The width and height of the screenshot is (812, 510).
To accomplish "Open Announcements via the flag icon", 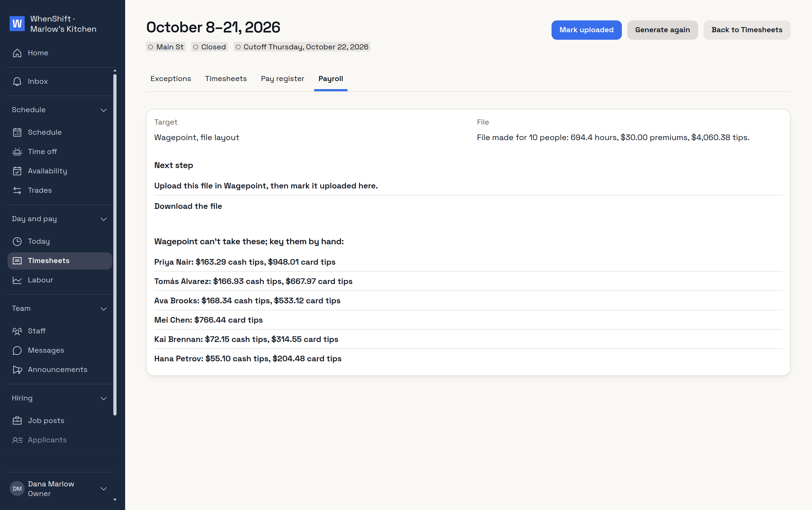I will (x=17, y=370).
